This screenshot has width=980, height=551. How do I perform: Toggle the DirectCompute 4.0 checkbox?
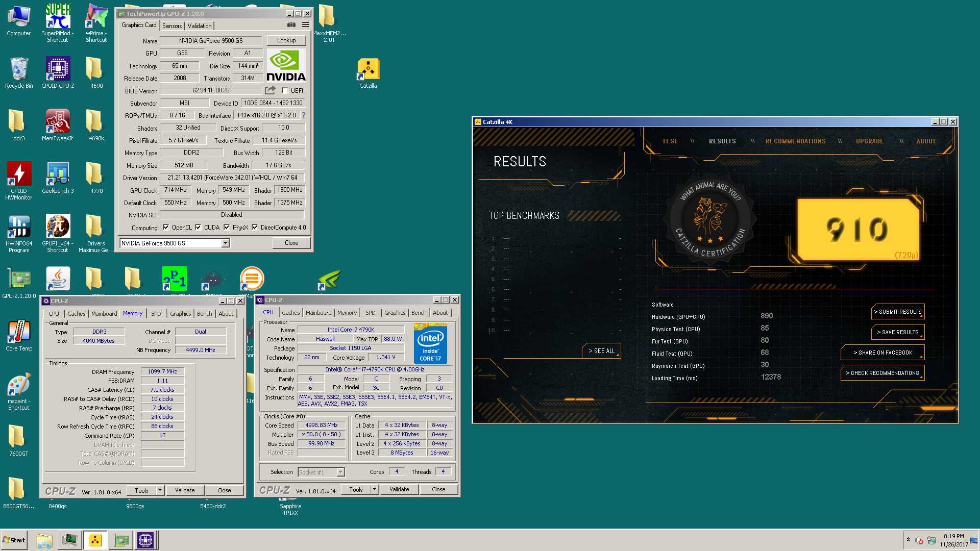pos(255,228)
